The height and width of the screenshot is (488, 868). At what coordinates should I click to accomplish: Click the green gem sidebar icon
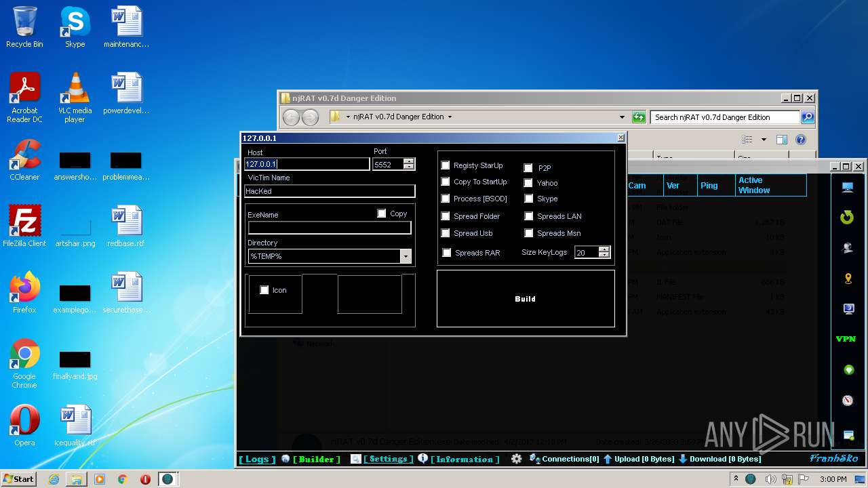click(x=848, y=370)
